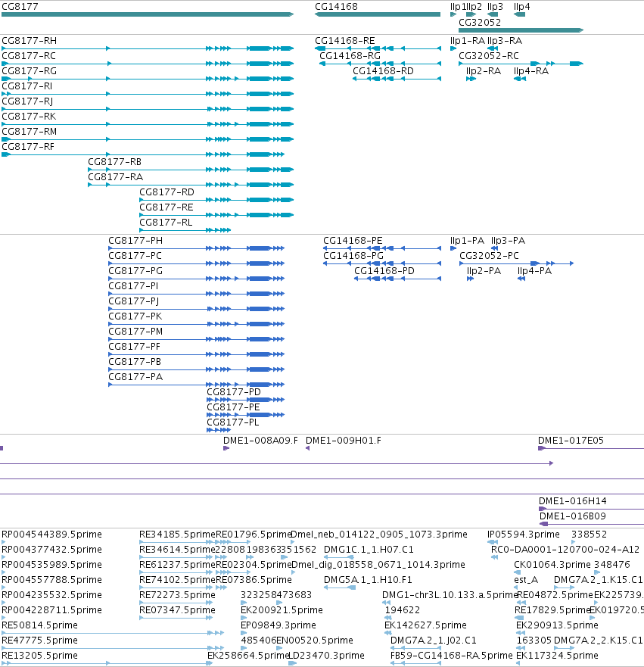The height and width of the screenshot is (667, 644).
Task: Select EST RE50814.5prime
Action: coord(39,625)
